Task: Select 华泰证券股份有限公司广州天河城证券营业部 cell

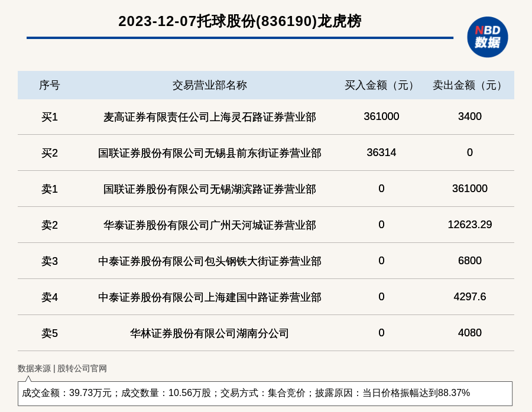Action: click(210, 225)
